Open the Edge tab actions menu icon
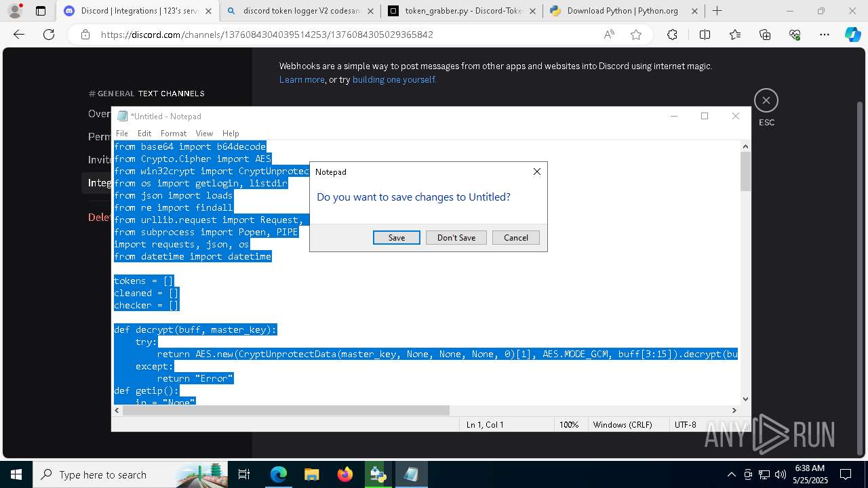This screenshot has width=868, height=488. (x=41, y=11)
